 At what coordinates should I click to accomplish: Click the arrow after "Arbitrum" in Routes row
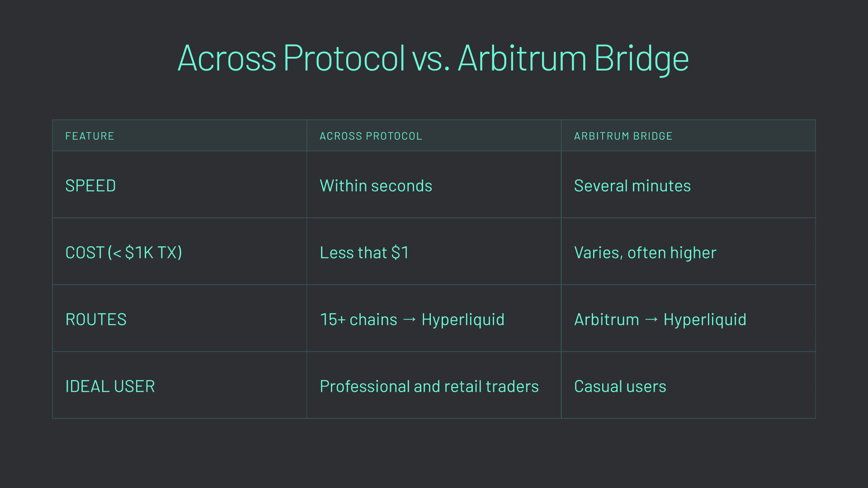pos(651,319)
